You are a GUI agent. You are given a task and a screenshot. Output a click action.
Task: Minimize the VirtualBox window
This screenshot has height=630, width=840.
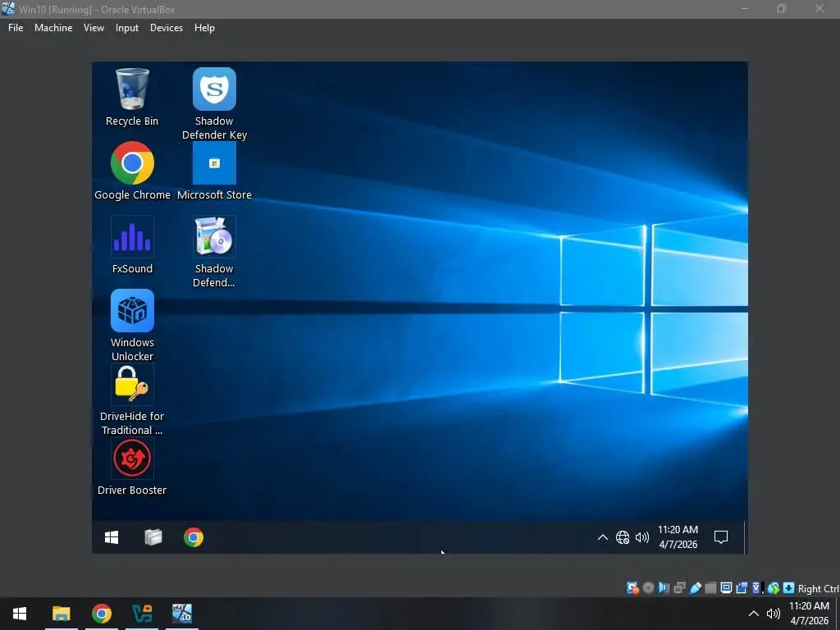click(x=745, y=8)
